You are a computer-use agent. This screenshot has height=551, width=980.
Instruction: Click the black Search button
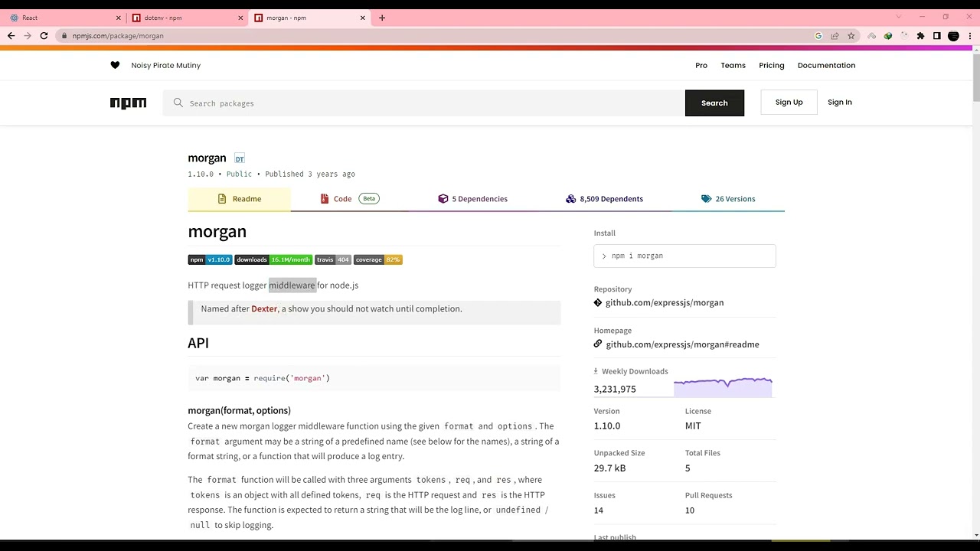coord(714,103)
